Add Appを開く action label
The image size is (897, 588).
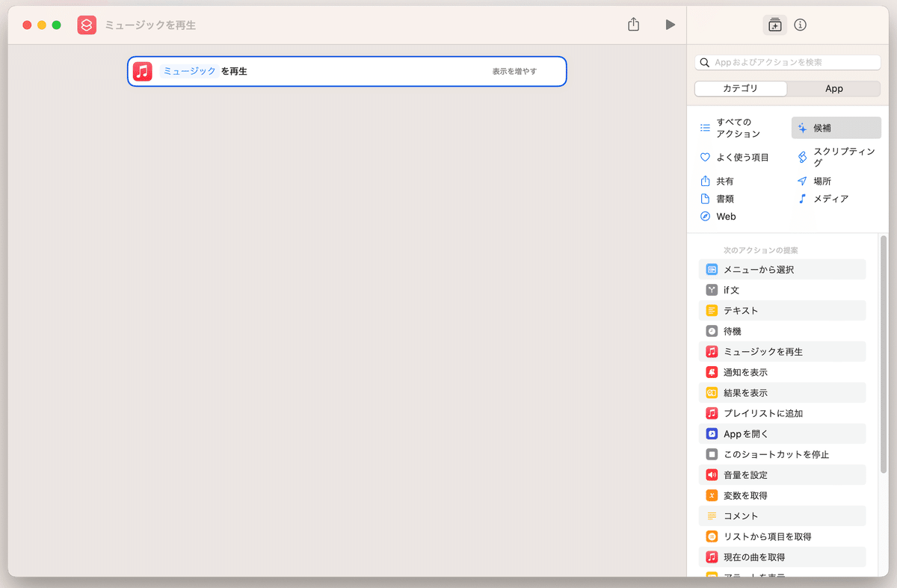tap(746, 433)
